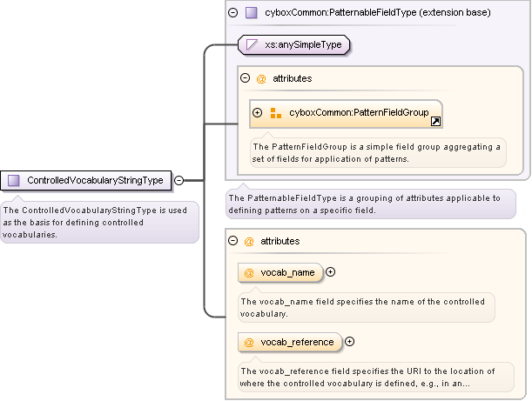This screenshot has height=401, width=532.
Task: Click the orange PatternFieldGroup group icon
Action: point(276,113)
